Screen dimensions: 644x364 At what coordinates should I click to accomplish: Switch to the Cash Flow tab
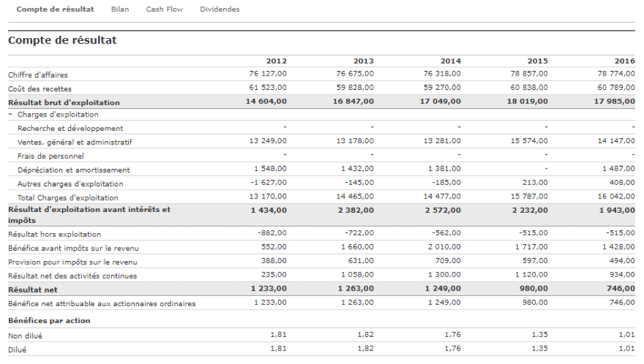[x=164, y=10]
